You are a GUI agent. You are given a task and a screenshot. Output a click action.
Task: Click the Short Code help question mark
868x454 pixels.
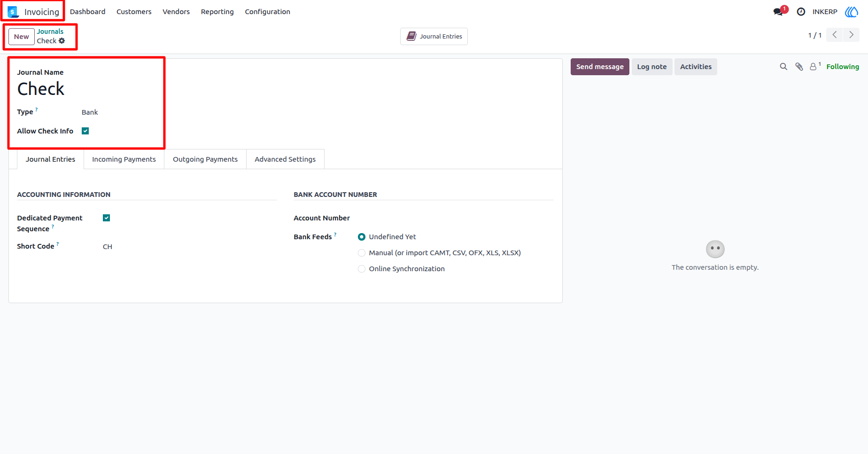pyautogui.click(x=58, y=243)
